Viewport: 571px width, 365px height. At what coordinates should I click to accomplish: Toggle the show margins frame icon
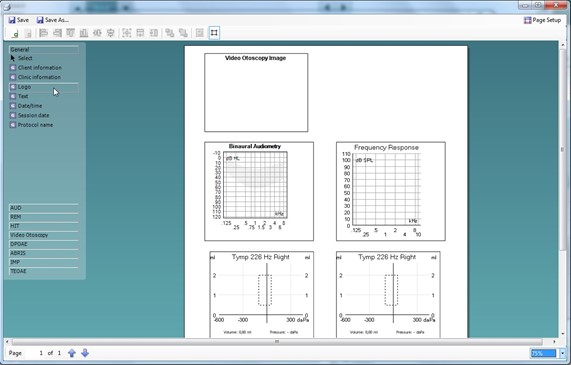(214, 33)
